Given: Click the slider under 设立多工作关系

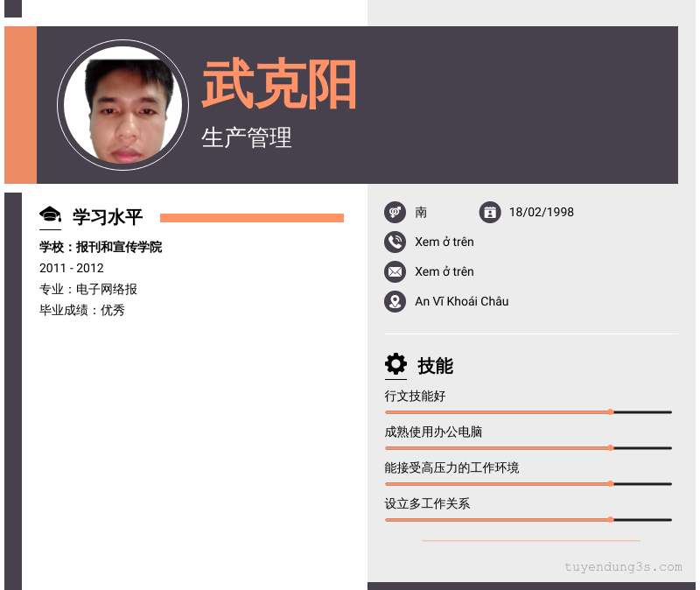Looking at the screenshot, I should click(528, 520).
